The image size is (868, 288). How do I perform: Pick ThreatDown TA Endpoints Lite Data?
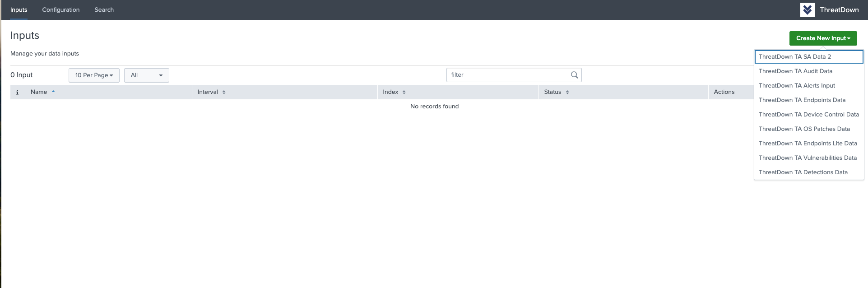pyautogui.click(x=809, y=144)
